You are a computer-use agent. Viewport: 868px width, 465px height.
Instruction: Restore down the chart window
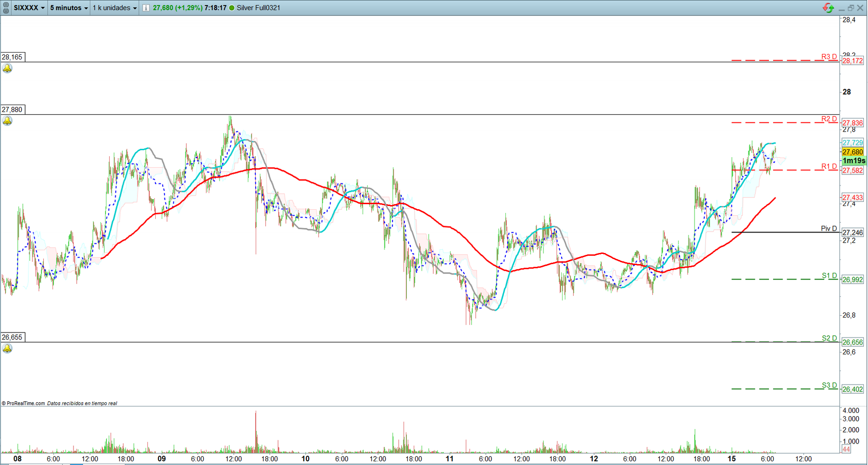click(851, 8)
